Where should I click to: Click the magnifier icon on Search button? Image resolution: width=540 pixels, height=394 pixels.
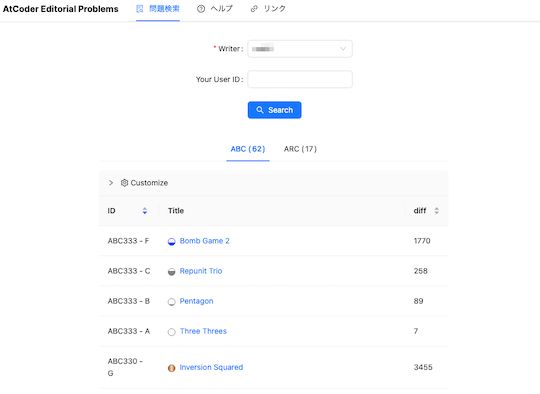coord(260,110)
